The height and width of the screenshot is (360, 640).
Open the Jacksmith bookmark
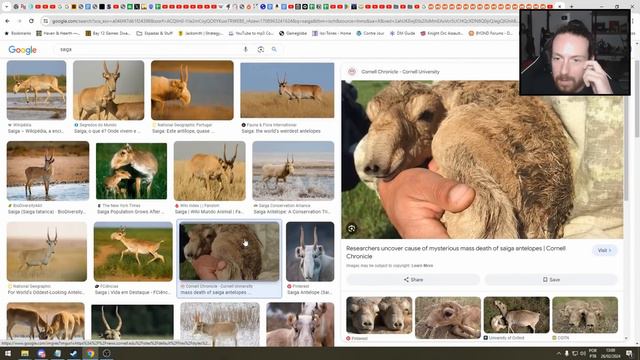click(201, 33)
